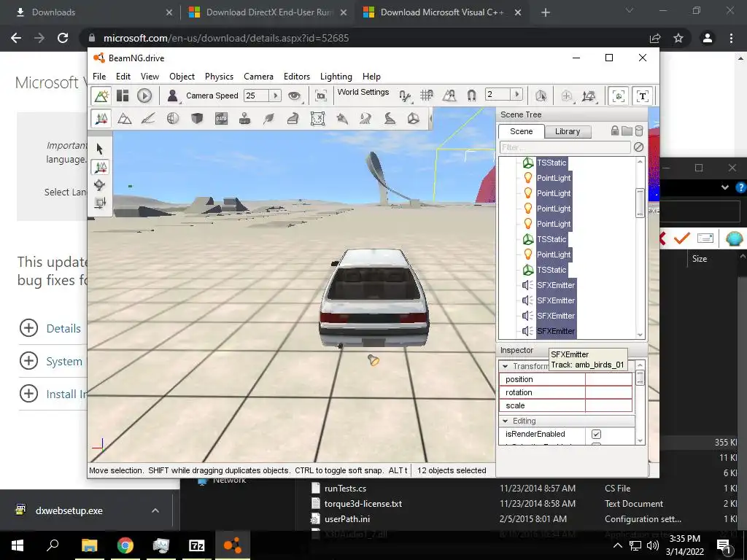Click Inspector vertical scrollbar thumb
The width and height of the screenshot is (747, 560).
click(640, 378)
